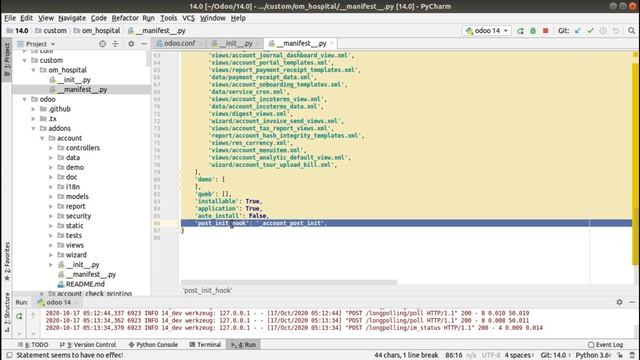The width and height of the screenshot is (640, 360).
Task: Collapse the account folder
Action: coord(42,138)
